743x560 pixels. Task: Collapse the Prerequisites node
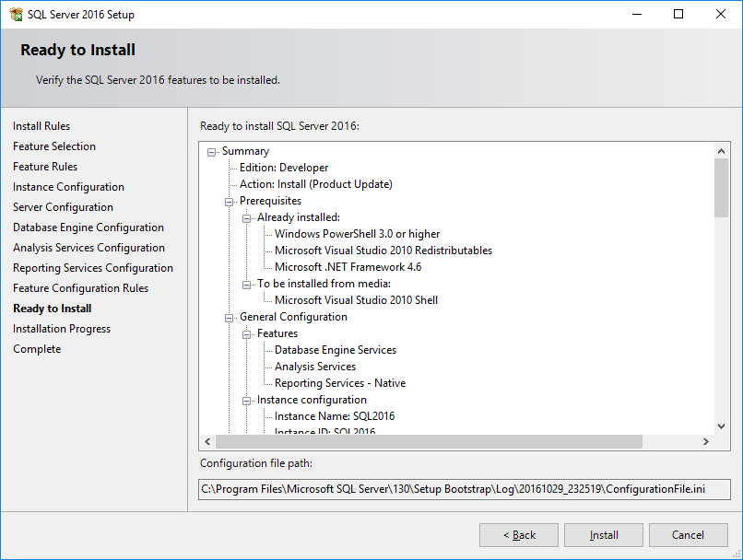point(229,202)
